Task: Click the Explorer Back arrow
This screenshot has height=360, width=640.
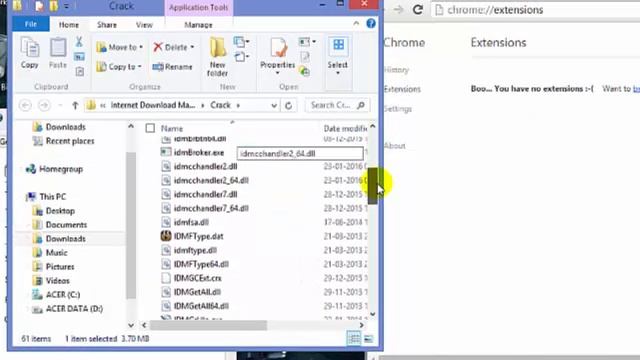Action: click(25, 105)
